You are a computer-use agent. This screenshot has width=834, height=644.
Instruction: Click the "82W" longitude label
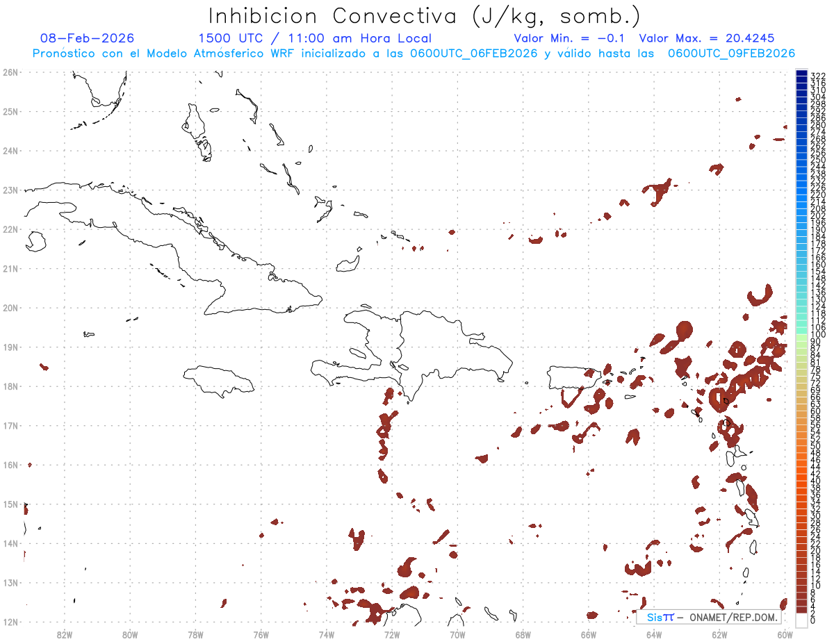pyautogui.click(x=64, y=634)
